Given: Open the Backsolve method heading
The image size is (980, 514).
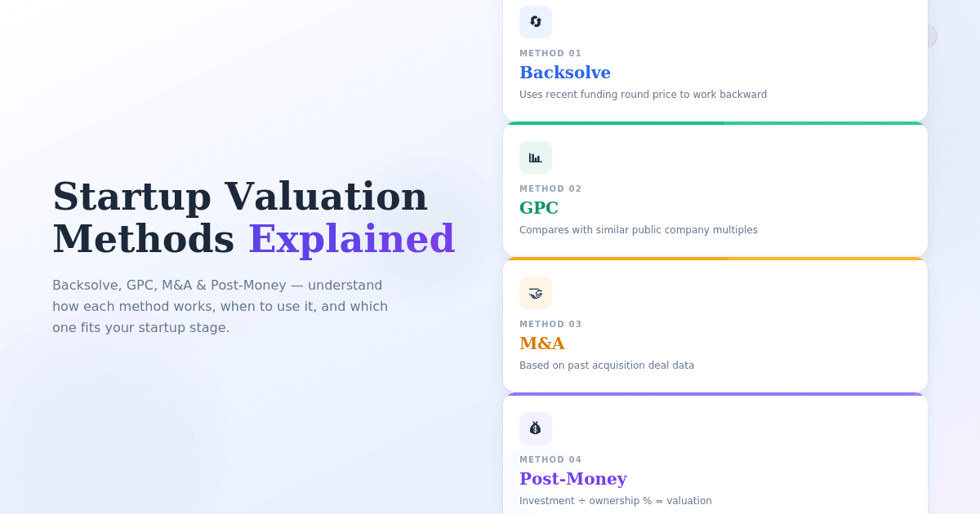Looking at the screenshot, I should 565,73.
